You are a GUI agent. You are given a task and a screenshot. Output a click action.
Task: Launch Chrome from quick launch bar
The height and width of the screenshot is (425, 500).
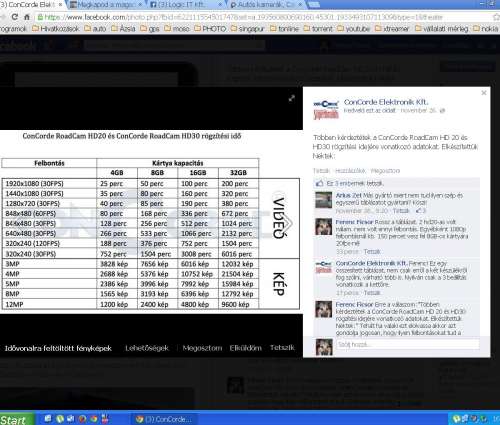tap(94, 419)
